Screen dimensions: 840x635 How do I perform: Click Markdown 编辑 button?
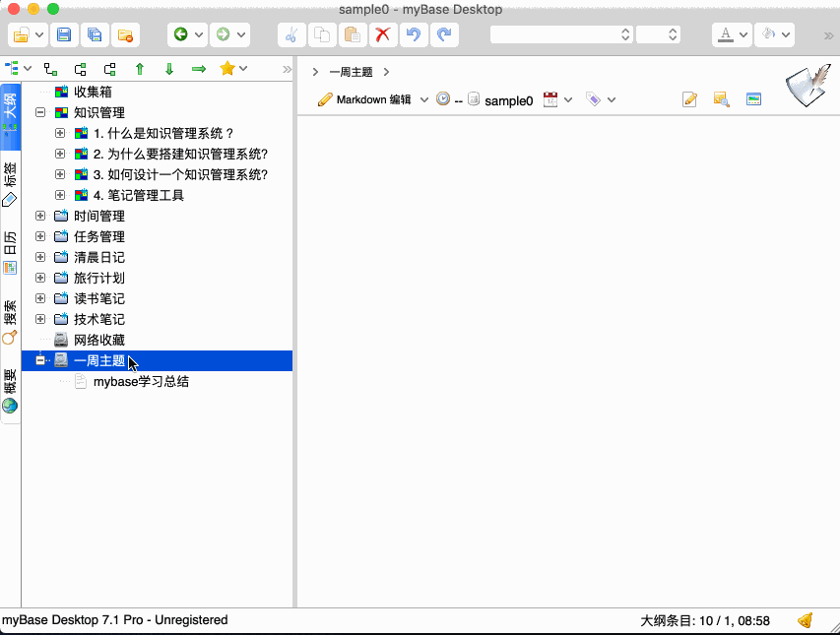[364, 99]
